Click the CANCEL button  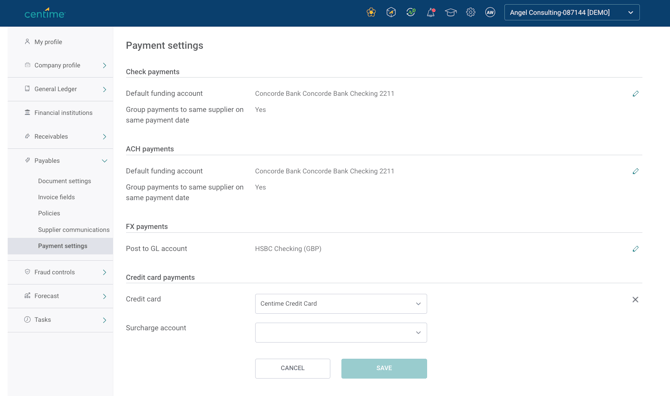[293, 368]
